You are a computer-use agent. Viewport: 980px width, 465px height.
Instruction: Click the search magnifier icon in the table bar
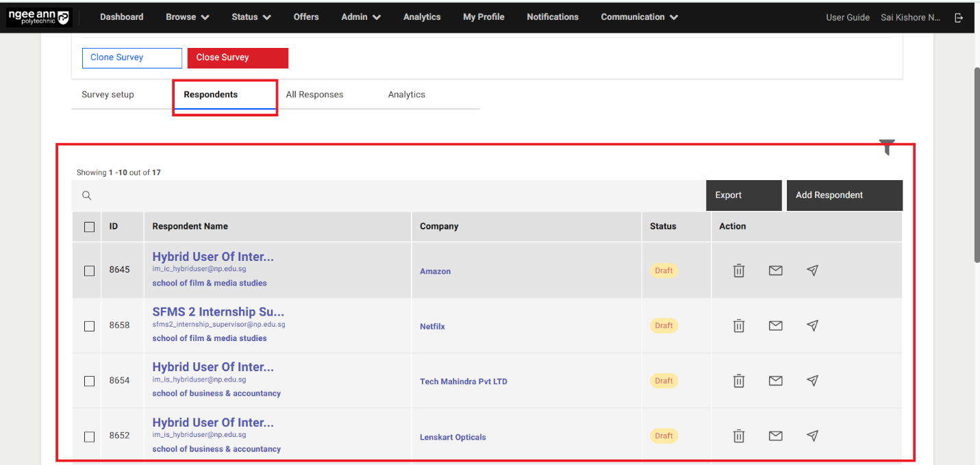(87, 195)
